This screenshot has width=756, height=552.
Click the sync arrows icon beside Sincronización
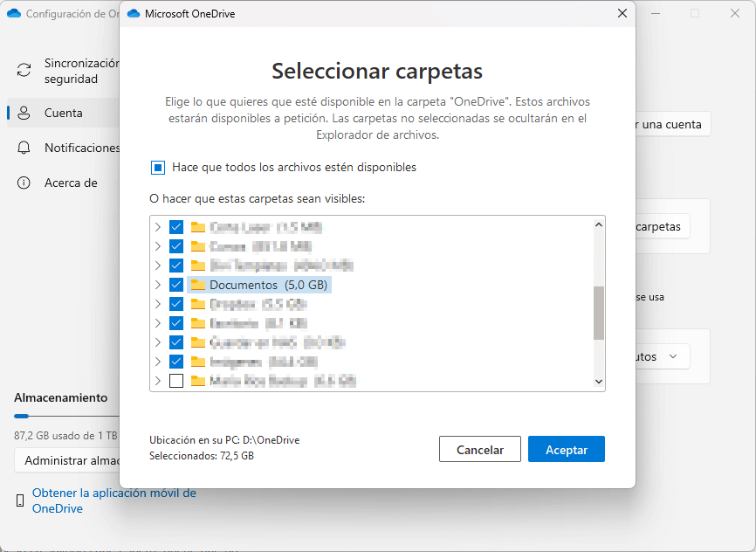24,71
